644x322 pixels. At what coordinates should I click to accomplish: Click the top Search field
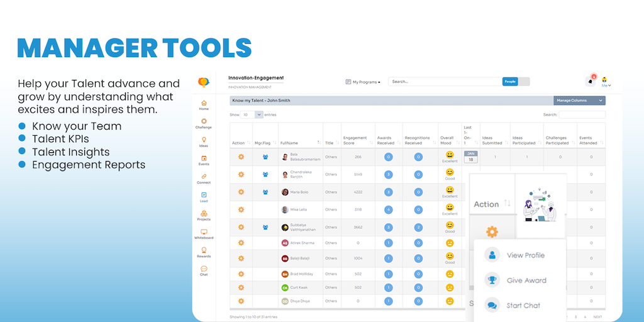(445, 82)
